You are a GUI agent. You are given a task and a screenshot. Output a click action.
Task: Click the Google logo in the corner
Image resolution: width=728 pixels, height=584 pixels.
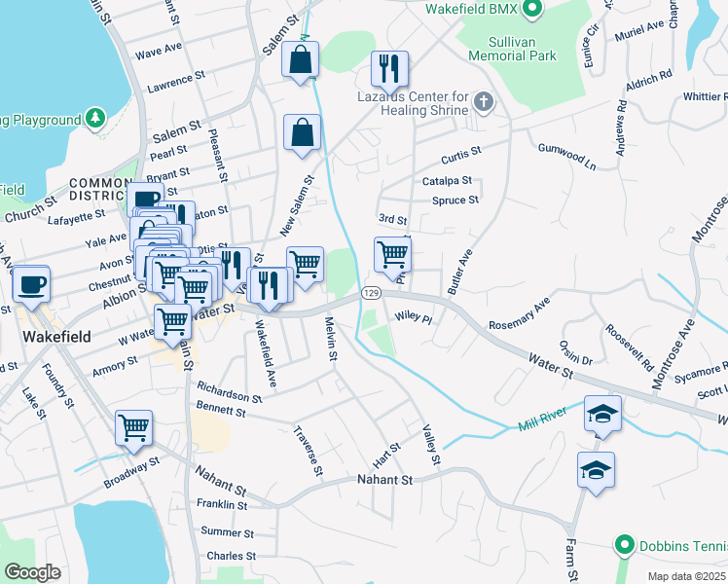pyautogui.click(x=32, y=572)
